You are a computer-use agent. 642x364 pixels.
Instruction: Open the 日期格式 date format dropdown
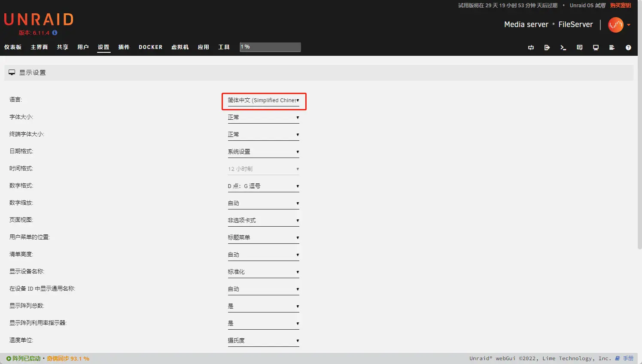tap(263, 152)
